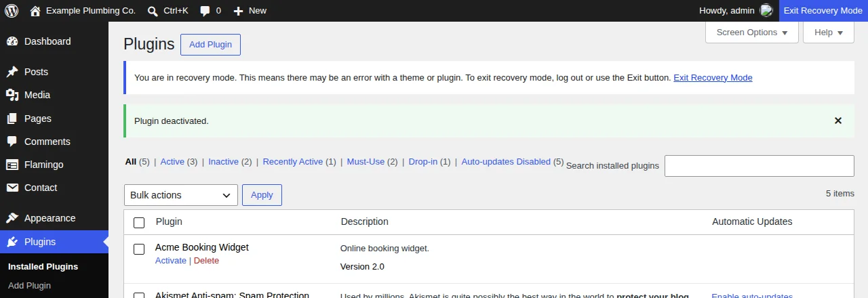Click the 5 items count text

[840, 194]
